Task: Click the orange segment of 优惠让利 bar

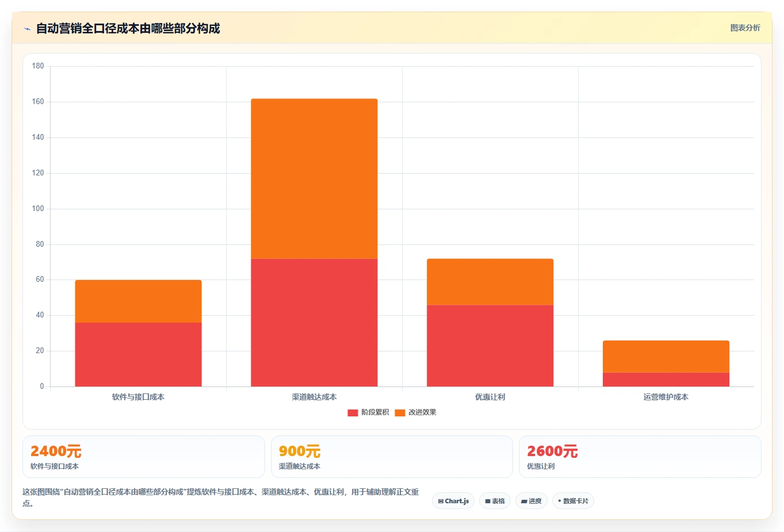Action: (x=490, y=282)
